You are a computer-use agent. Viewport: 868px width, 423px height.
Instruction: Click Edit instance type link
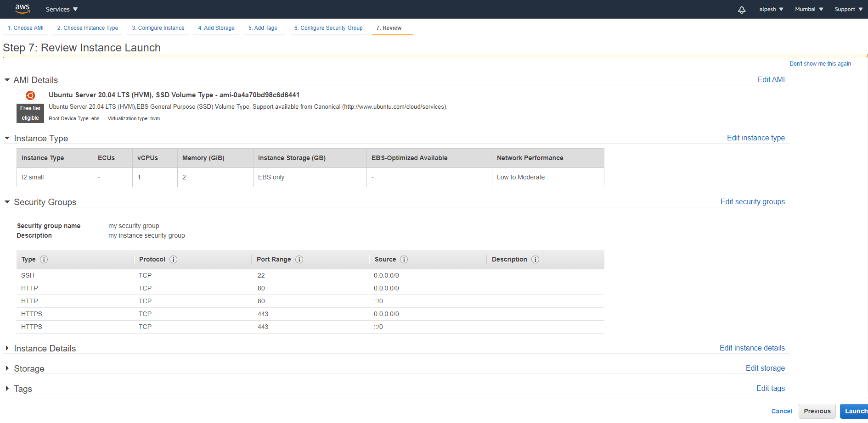(756, 138)
